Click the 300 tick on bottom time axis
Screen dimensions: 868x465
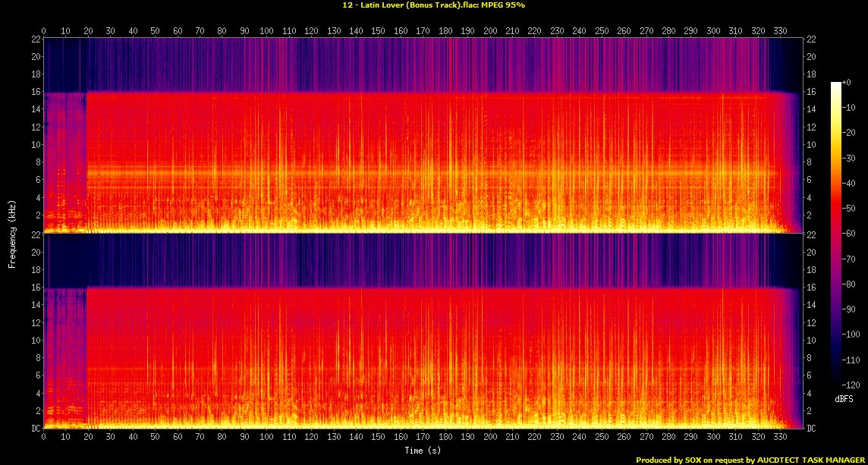point(713,438)
